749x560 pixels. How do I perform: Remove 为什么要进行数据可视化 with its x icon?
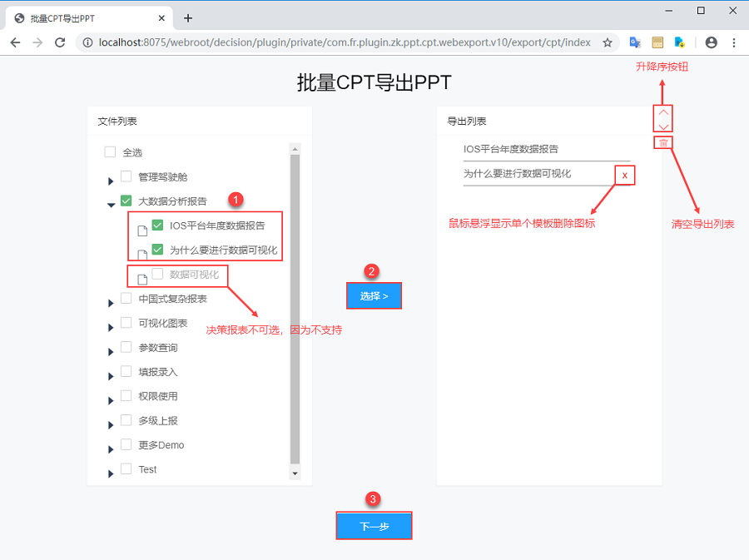(624, 176)
